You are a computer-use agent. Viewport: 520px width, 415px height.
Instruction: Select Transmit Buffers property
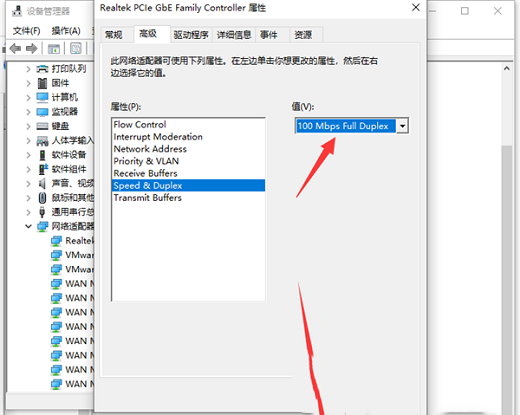coord(188,198)
